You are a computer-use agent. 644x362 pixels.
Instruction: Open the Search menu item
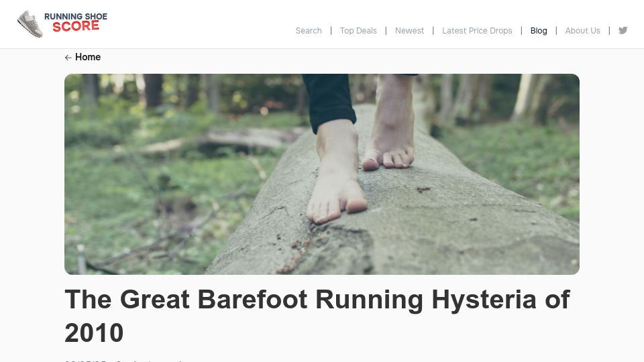309,31
